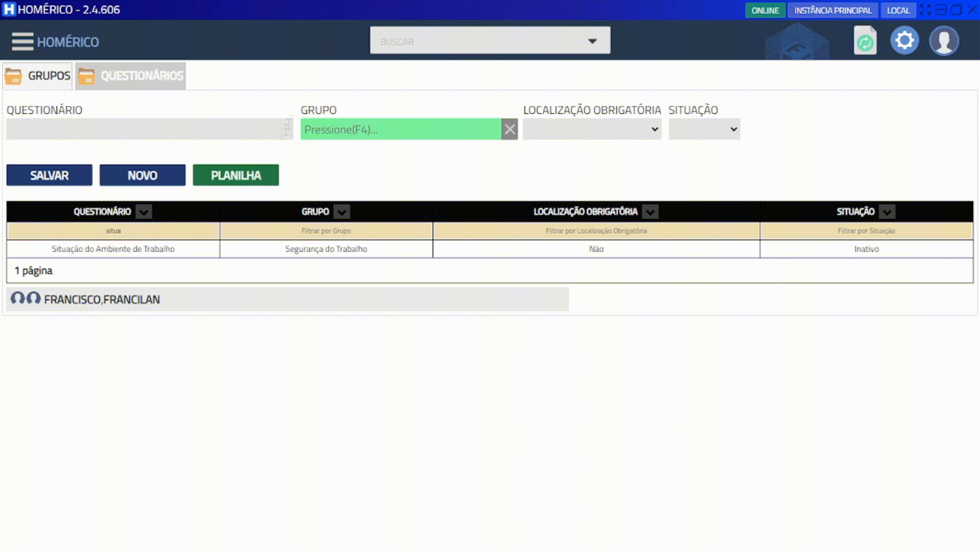
Task: Select the Situação do Ambiente de Trabalho row
Action: (113, 249)
